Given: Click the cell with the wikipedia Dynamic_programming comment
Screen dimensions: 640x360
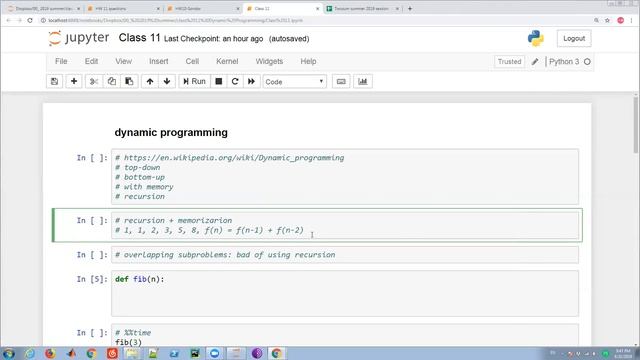Looking at the screenshot, I should click(x=345, y=177).
